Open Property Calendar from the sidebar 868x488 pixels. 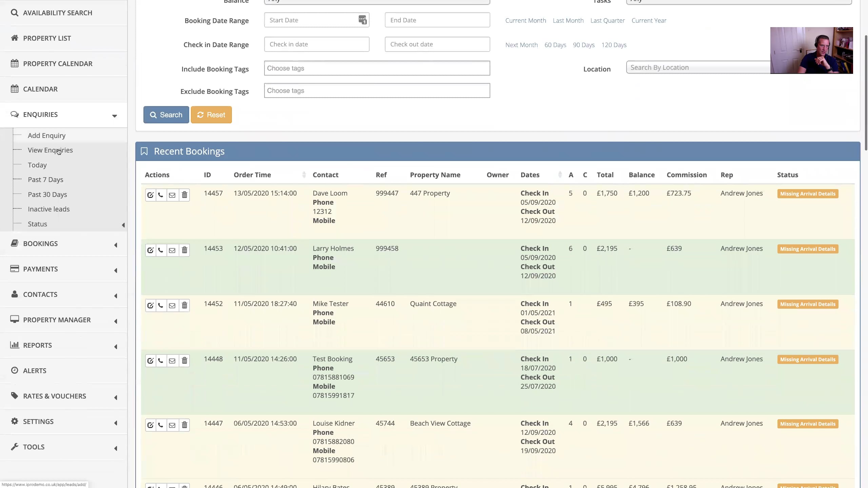[x=58, y=63]
